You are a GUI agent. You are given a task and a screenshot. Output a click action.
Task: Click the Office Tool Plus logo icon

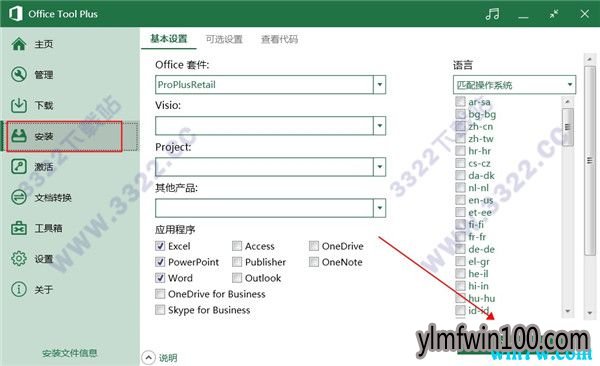15,14
